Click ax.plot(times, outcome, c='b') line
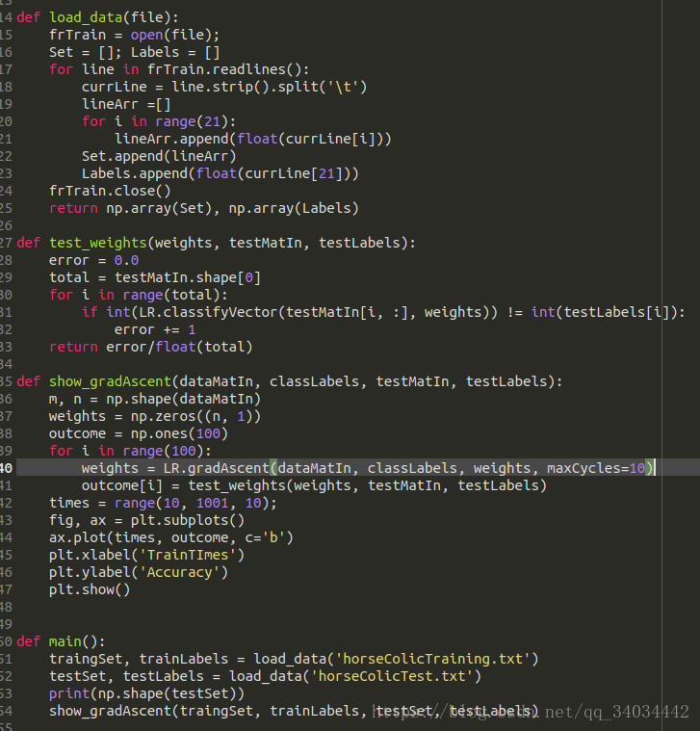The height and width of the screenshot is (731, 700). pyautogui.click(x=171, y=537)
